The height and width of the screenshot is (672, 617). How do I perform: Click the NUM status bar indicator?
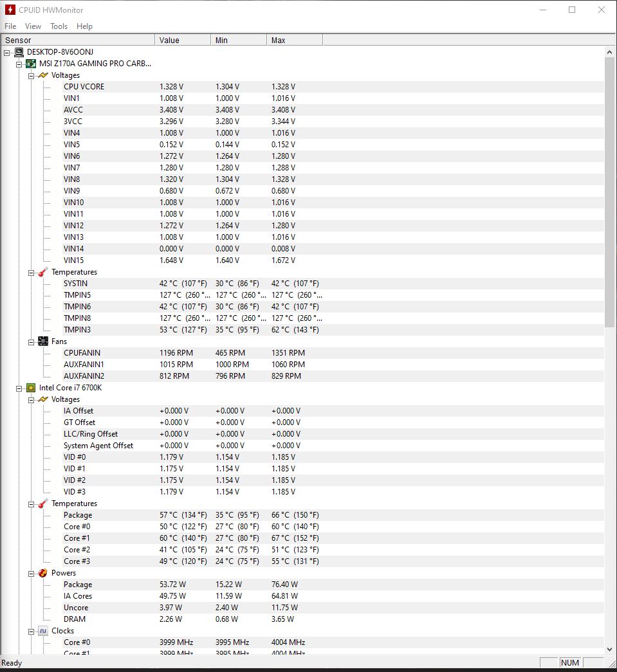click(570, 662)
